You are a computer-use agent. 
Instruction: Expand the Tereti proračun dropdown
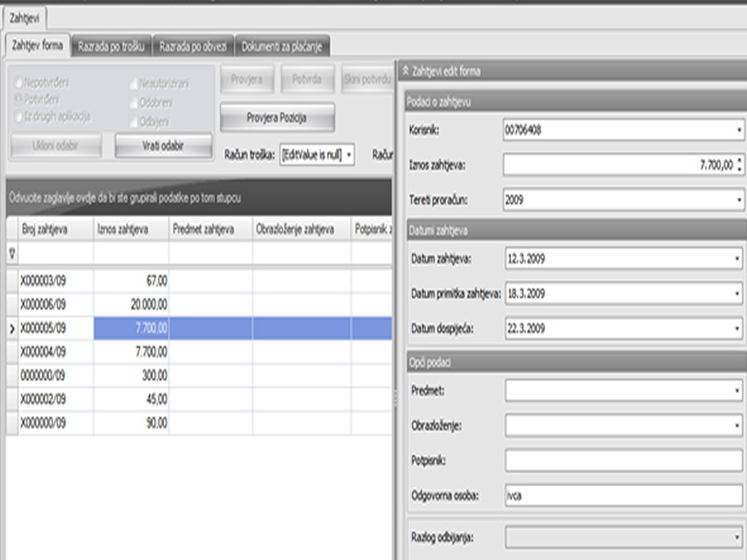[x=739, y=200]
